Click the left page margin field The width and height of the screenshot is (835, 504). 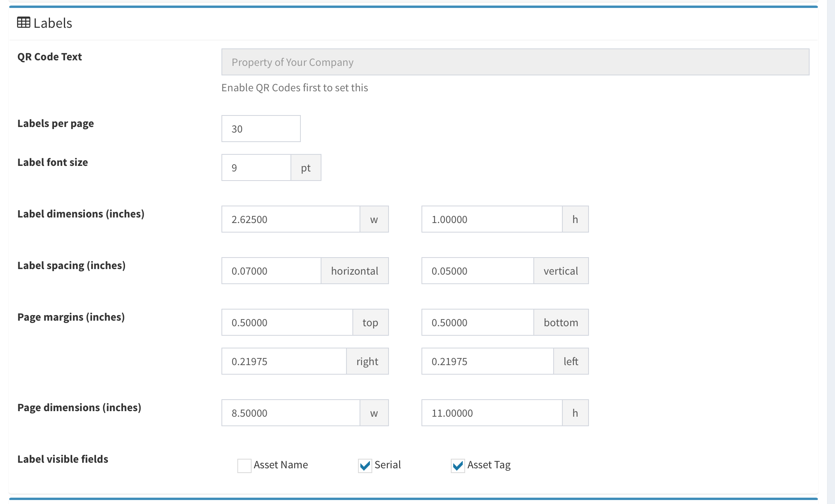pos(487,361)
